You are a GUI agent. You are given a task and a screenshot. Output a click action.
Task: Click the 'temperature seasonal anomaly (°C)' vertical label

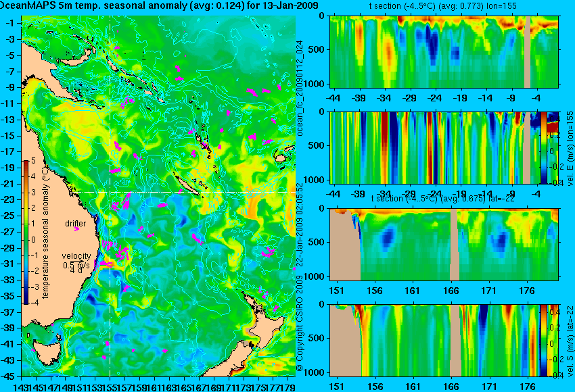[x=45, y=232]
